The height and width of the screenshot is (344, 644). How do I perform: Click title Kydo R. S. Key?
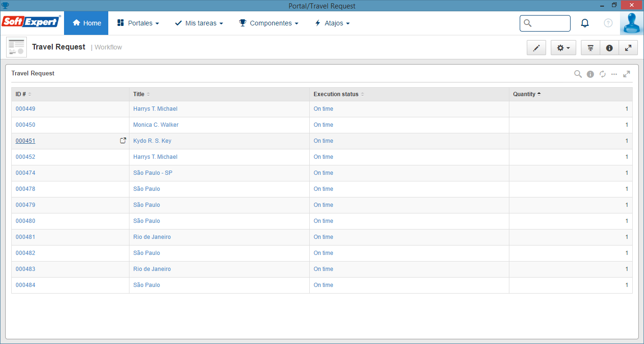[x=152, y=141]
